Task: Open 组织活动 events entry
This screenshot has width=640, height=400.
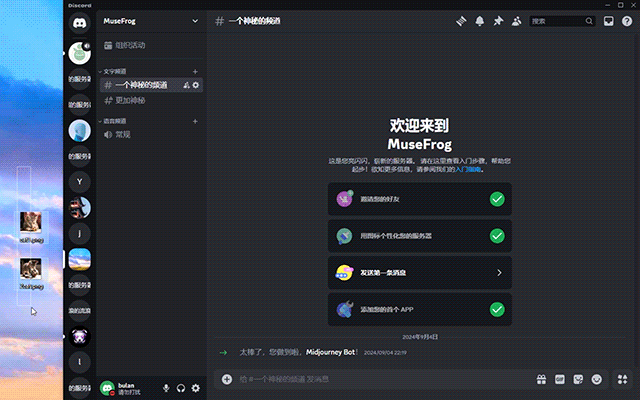Action: click(151, 45)
